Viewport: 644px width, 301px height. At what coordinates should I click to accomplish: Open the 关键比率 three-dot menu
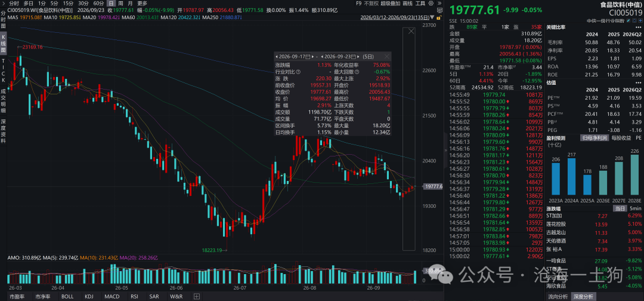(x=637, y=27)
